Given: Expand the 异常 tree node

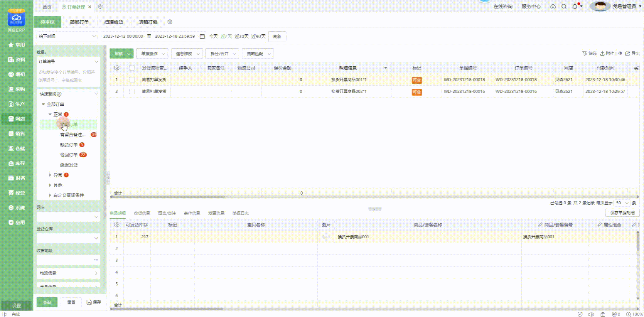Looking at the screenshot, I should [x=50, y=175].
